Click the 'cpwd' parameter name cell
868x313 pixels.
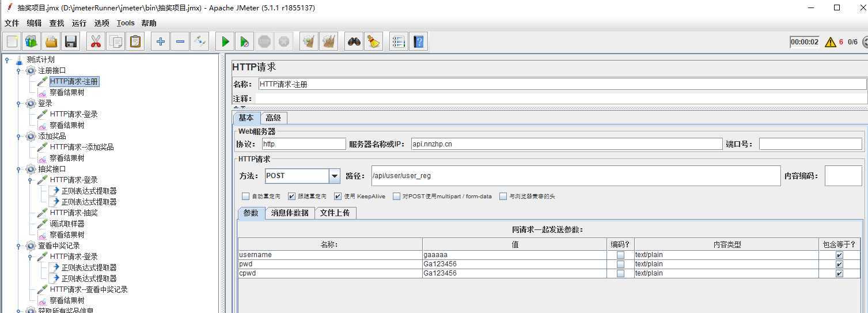click(x=330, y=273)
